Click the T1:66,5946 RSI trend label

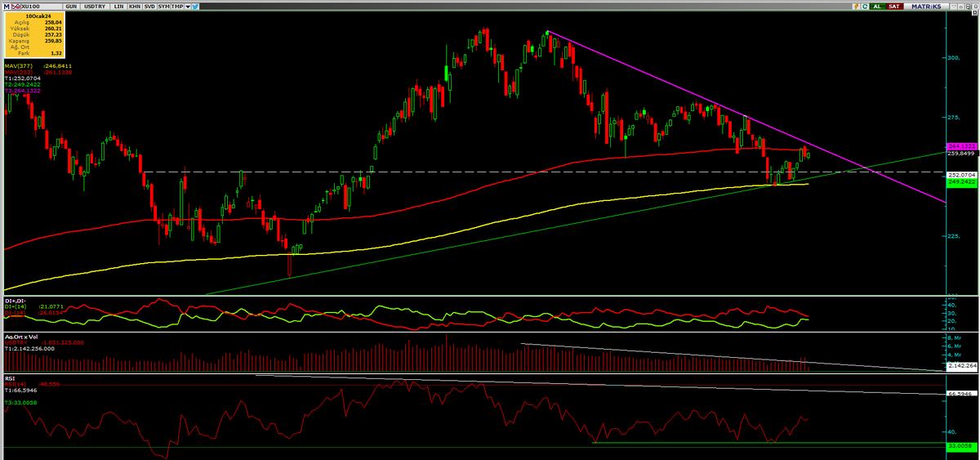[20, 391]
